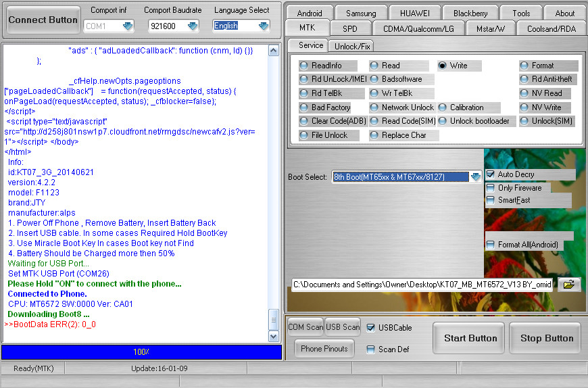The image size is (588, 388).
Task: Expand the Comport Baudrate dropdown
Action: tap(193, 26)
